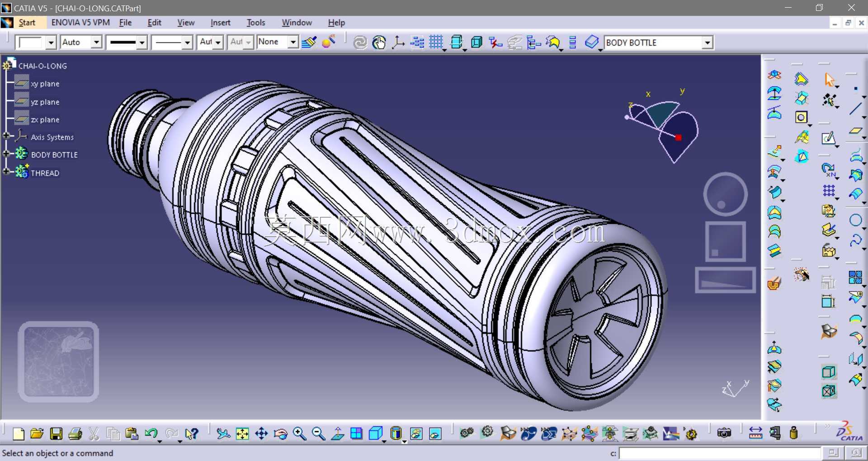Expand the BODY BOTTLE tree node

(x=6, y=154)
